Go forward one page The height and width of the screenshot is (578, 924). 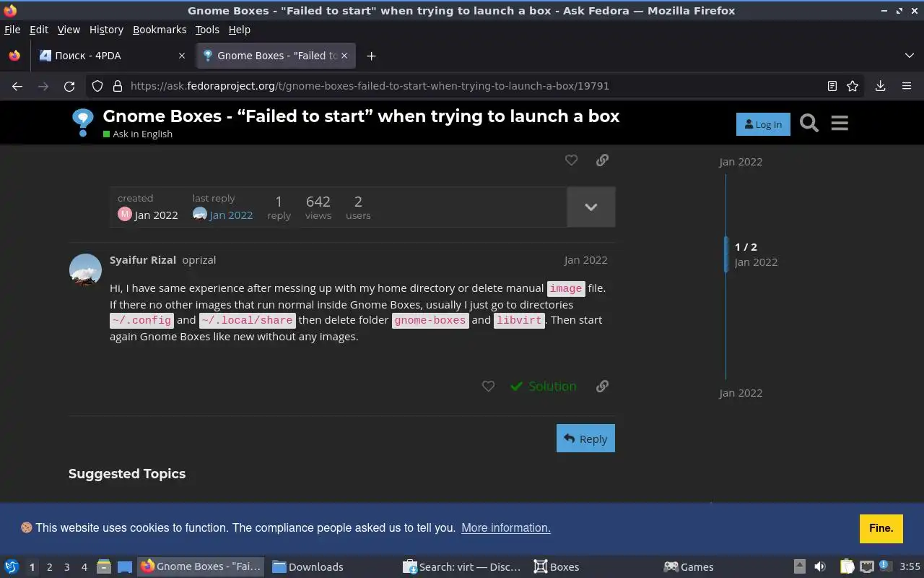43,86
